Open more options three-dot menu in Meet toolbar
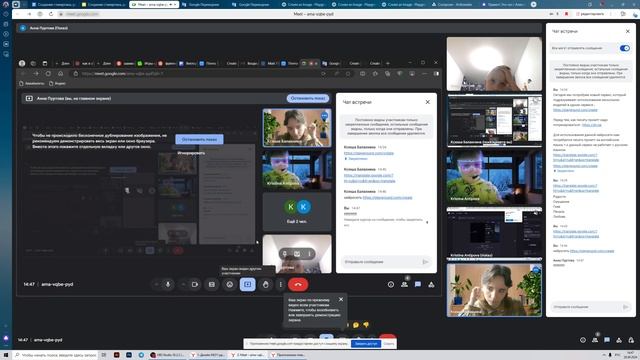640x360 pixels. pyautogui.click(x=280, y=284)
